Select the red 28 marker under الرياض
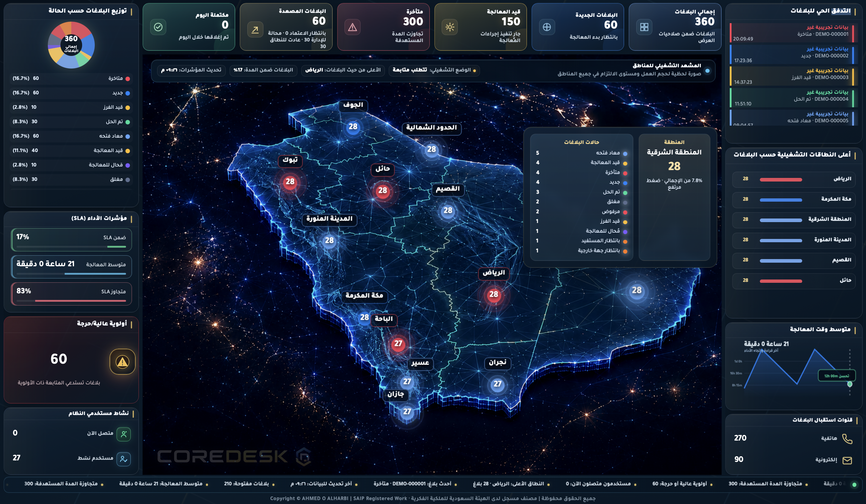 pyautogui.click(x=494, y=294)
